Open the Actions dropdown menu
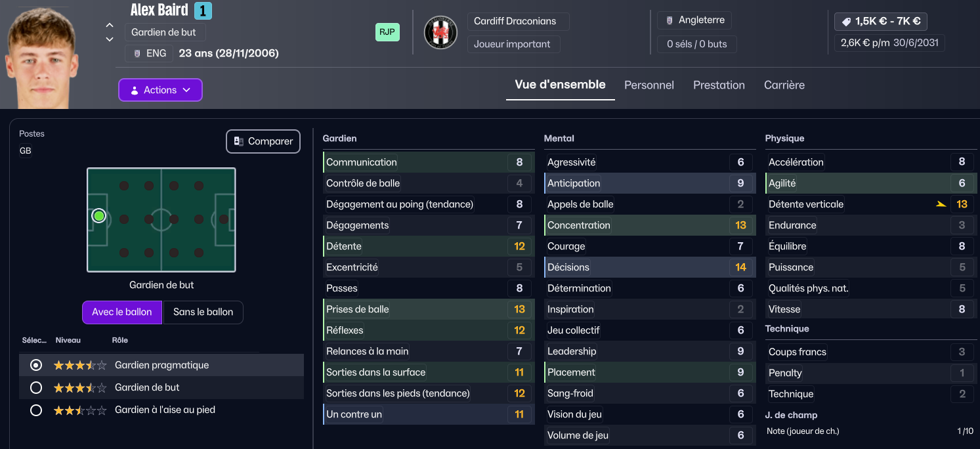Viewport: 980px width, 449px height. click(160, 90)
